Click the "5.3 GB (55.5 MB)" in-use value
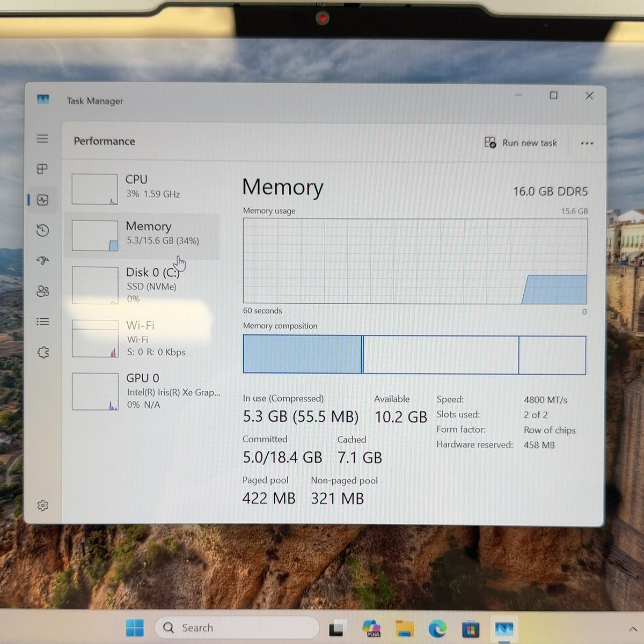Screen dimensions: 644x644 click(x=301, y=416)
